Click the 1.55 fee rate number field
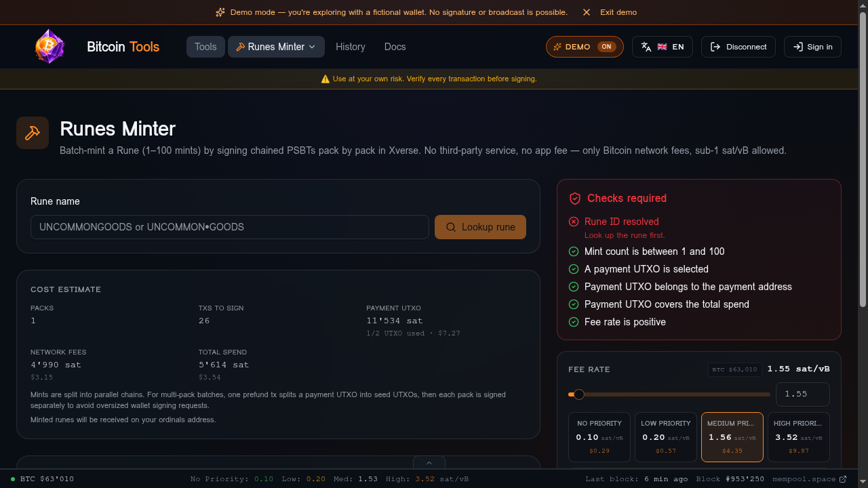Viewport: 868px width, 488px height. pyautogui.click(x=803, y=394)
